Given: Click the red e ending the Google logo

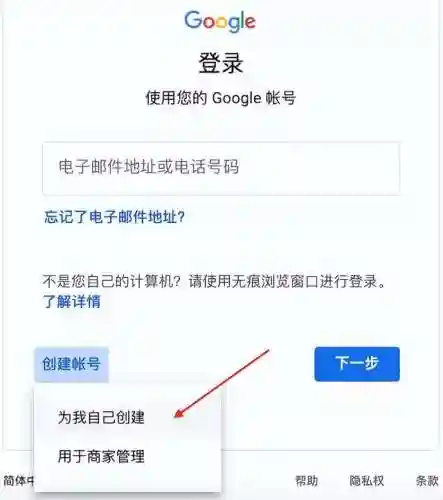Looking at the screenshot, I should pos(250,22).
